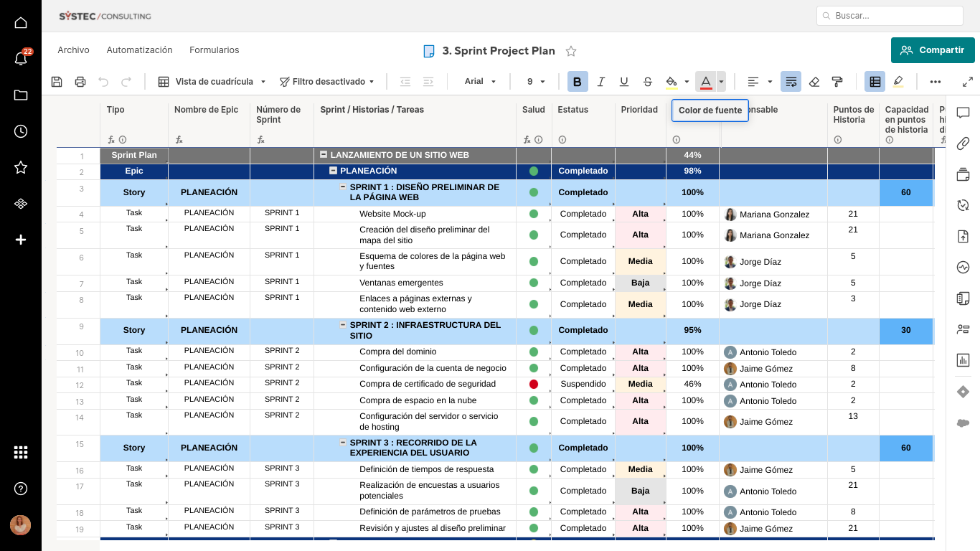The width and height of the screenshot is (980, 551).
Task: Open Filtro desactivado filter dropdown
Action: point(326,82)
